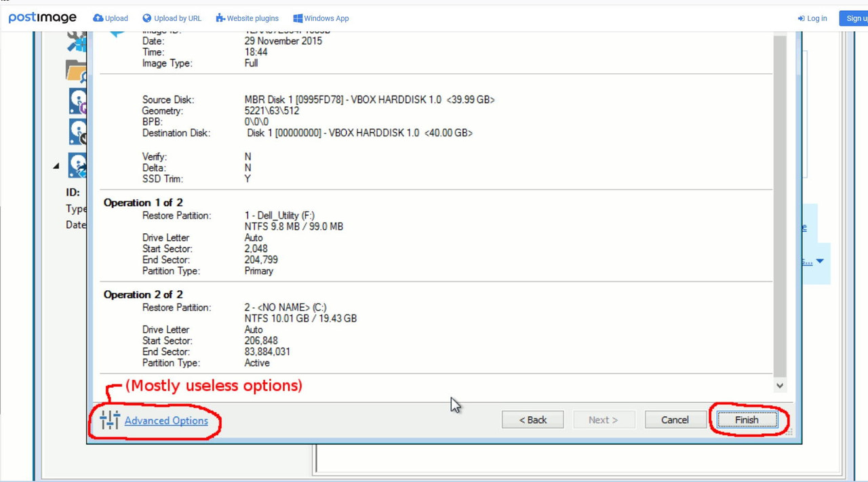The image size is (868, 482).
Task: Click the 'Verify:' label
Action: click(155, 157)
